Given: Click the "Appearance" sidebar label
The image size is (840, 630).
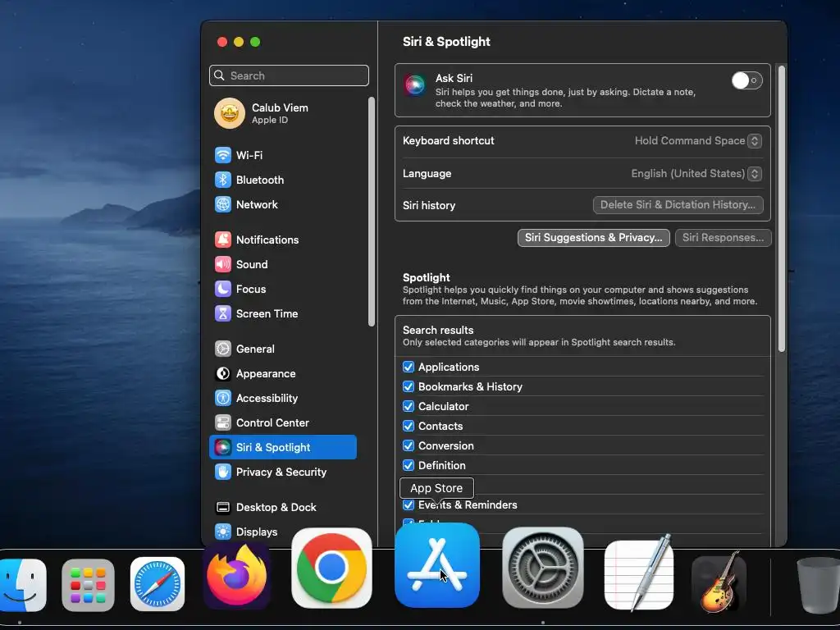Looking at the screenshot, I should point(266,374).
